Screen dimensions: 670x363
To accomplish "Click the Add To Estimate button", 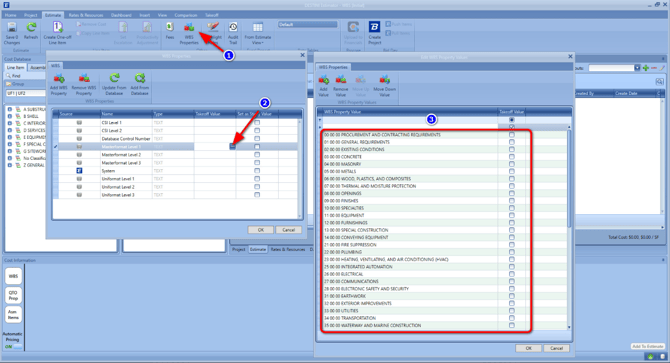I will click(x=648, y=346).
